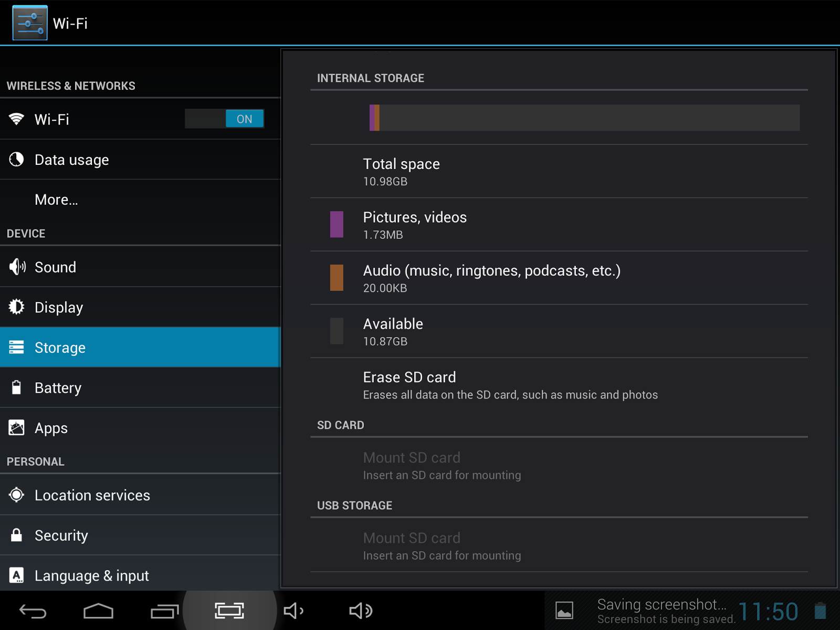
Task: Open the Settings app icon in header
Action: (x=30, y=23)
